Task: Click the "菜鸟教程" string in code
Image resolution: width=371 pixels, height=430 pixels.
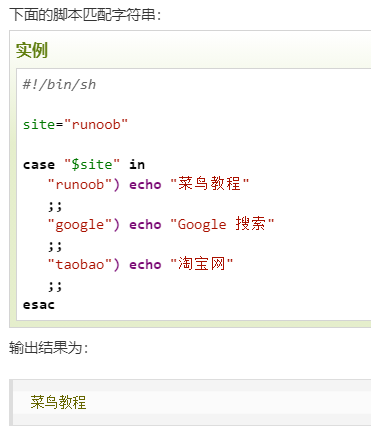Action: pyautogui.click(x=210, y=184)
